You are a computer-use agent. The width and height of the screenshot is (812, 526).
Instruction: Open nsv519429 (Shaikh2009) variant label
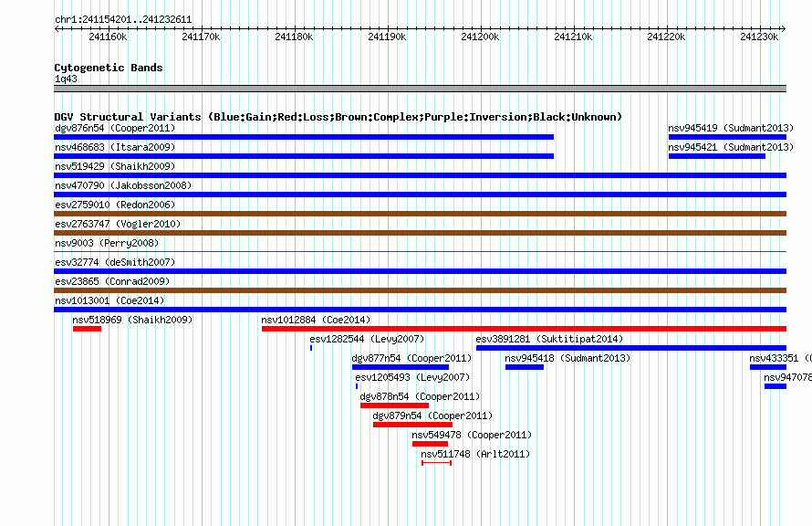coord(115,166)
